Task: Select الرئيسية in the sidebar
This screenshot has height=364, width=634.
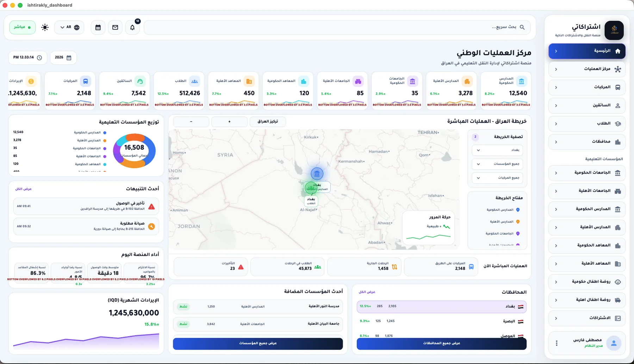Action: click(x=587, y=51)
